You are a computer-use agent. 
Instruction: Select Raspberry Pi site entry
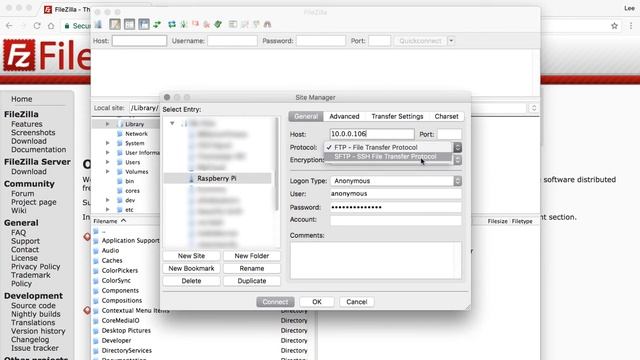217,178
